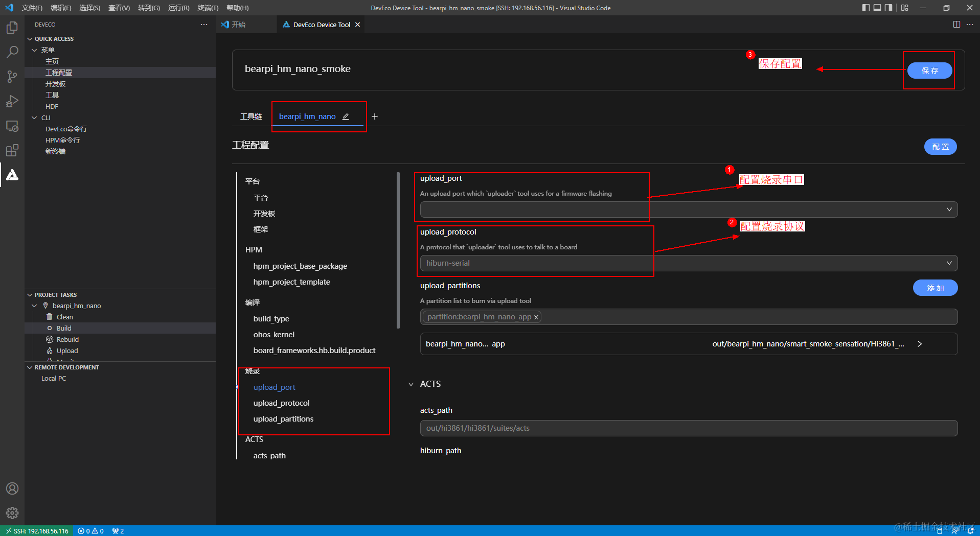Open the Accounts menu icon

(12, 488)
